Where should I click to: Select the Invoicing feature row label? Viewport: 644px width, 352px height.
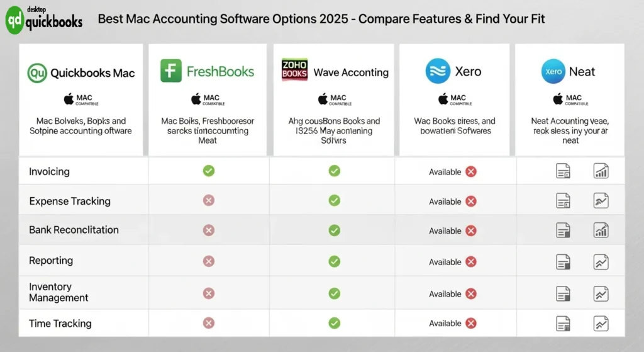[49, 171]
